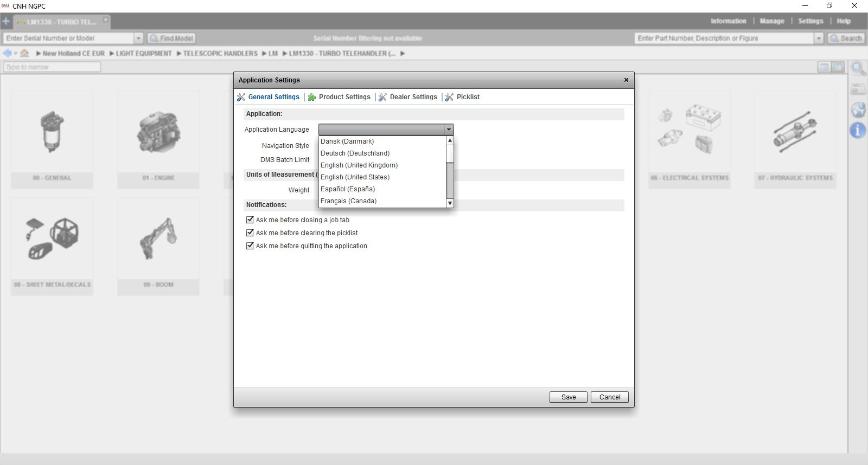Toggle Ask me before quitting the application
Viewport: 868px width, 465px height.
250,246
